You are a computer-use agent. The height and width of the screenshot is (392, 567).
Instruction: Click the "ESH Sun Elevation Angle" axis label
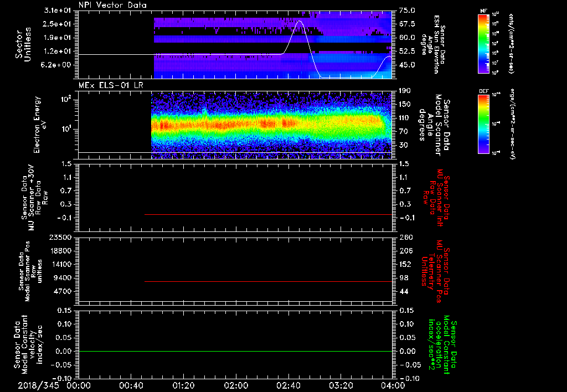click(433, 44)
